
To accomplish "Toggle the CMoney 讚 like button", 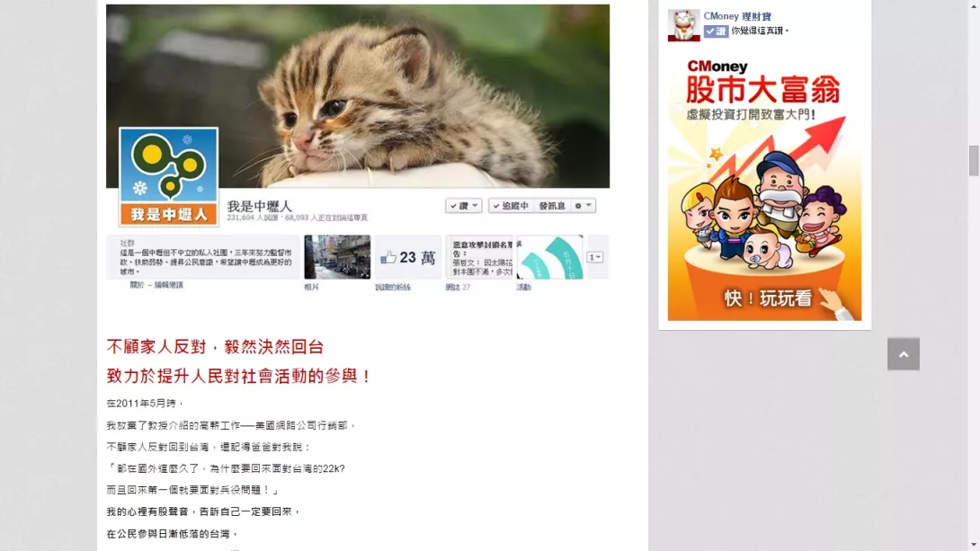I will (x=717, y=31).
